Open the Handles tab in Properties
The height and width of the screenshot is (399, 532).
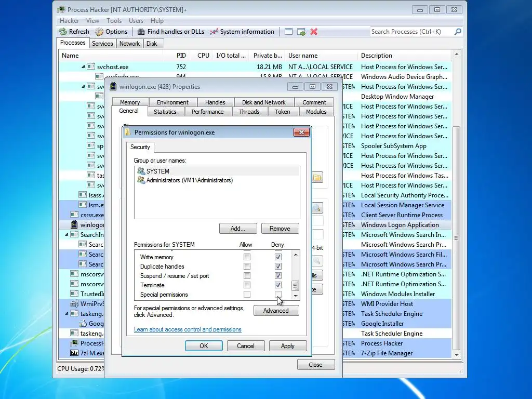215,102
